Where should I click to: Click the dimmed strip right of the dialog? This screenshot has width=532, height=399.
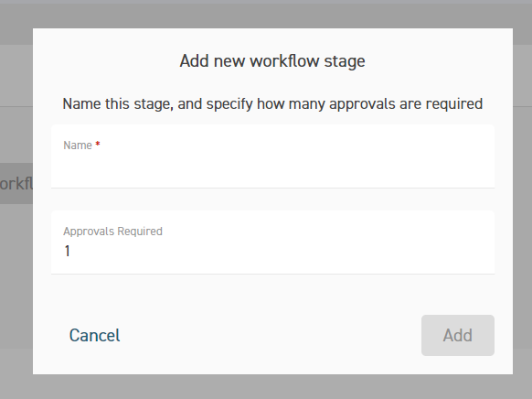click(x=523, y=204)
